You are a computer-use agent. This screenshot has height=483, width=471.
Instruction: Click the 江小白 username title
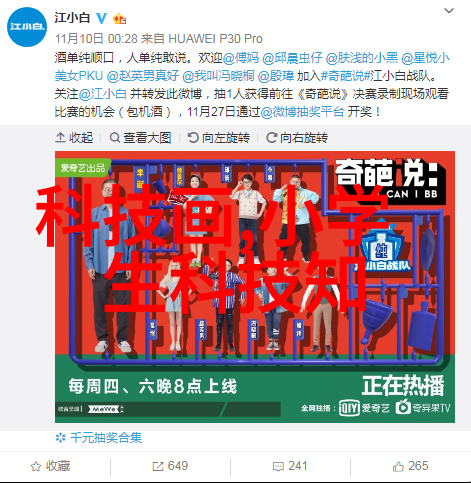pyautogui.click(x=72, y=18)
